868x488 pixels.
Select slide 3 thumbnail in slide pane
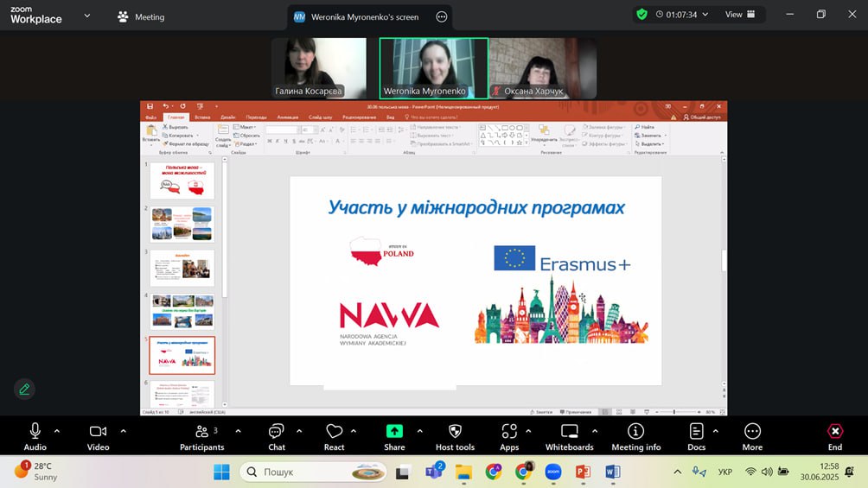tap(182, 268)
